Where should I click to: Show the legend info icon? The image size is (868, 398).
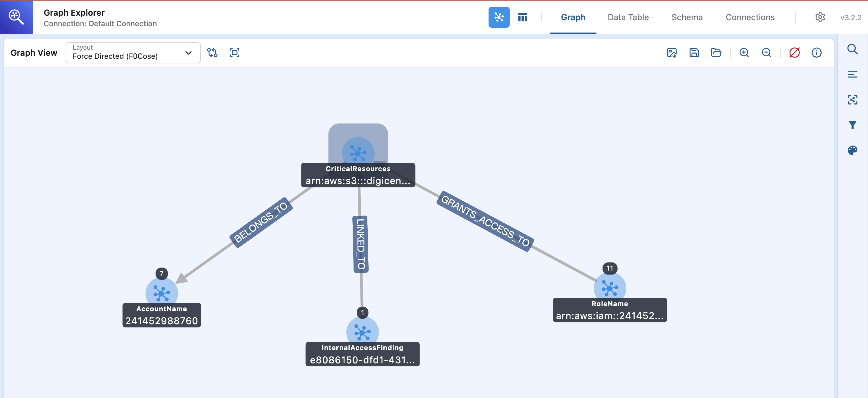pyautogui.click(x=816, y=52)
